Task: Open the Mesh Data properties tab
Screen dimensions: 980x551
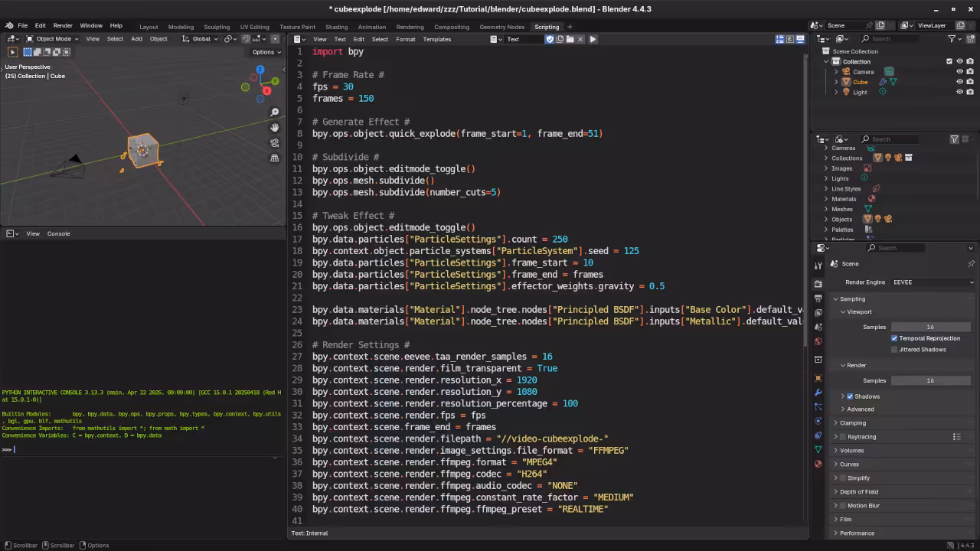Action: (818, 449)
